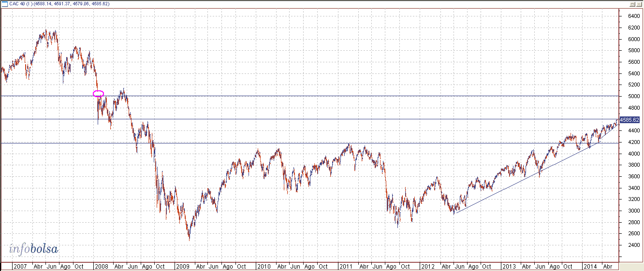The image size is (644, 271).
Task: Click the 4200 price axis label
Action: coord(633,142)
